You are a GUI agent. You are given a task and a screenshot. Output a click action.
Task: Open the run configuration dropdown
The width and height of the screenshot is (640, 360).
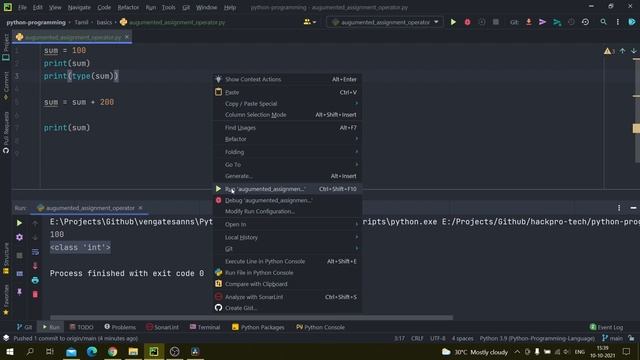pyautogui.click(x=384, y=22)
